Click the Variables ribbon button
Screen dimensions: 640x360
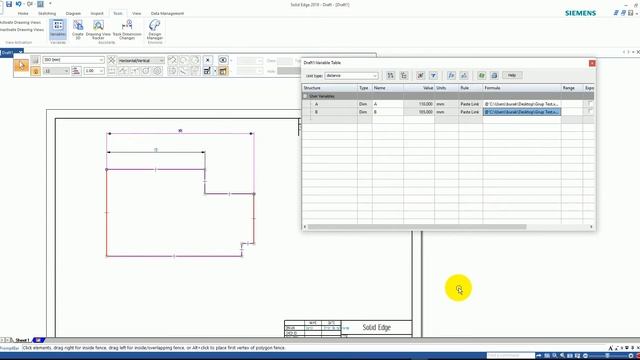pyautogui.click(x=58, y=29)
